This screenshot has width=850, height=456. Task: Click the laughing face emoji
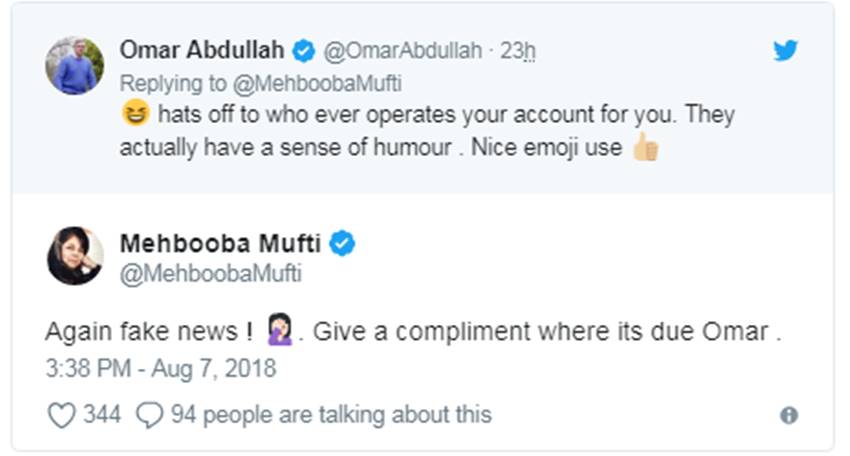pyautogui.click(x=133, y=114)
